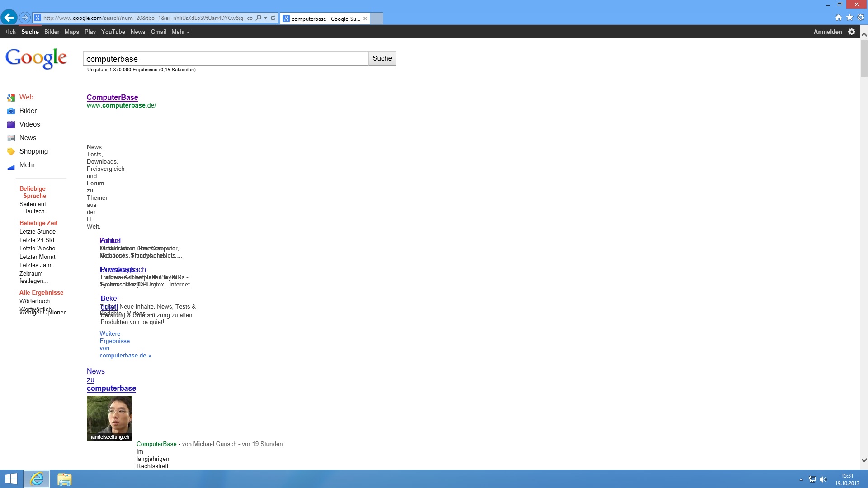Open the Windows Start button

[11, 479]
